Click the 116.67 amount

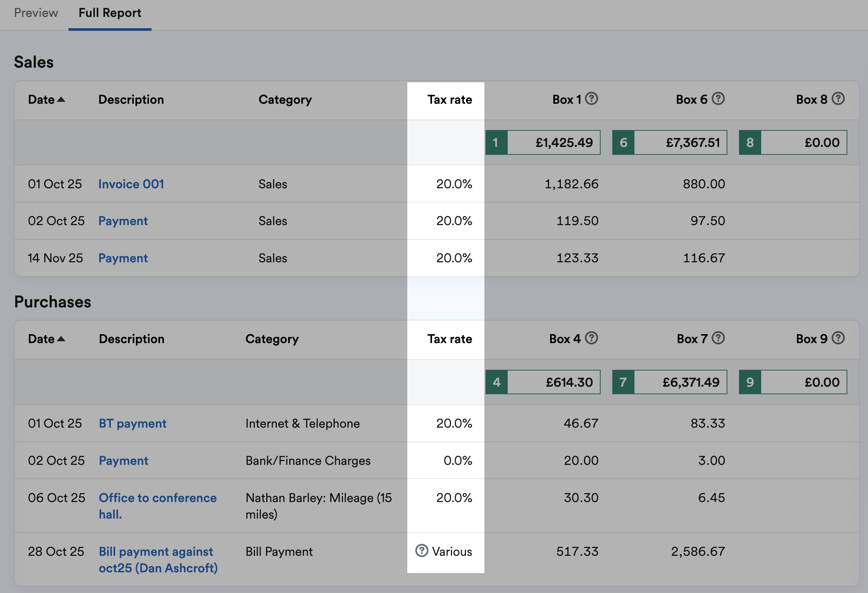pyautogui.click(x=704, y=258)
